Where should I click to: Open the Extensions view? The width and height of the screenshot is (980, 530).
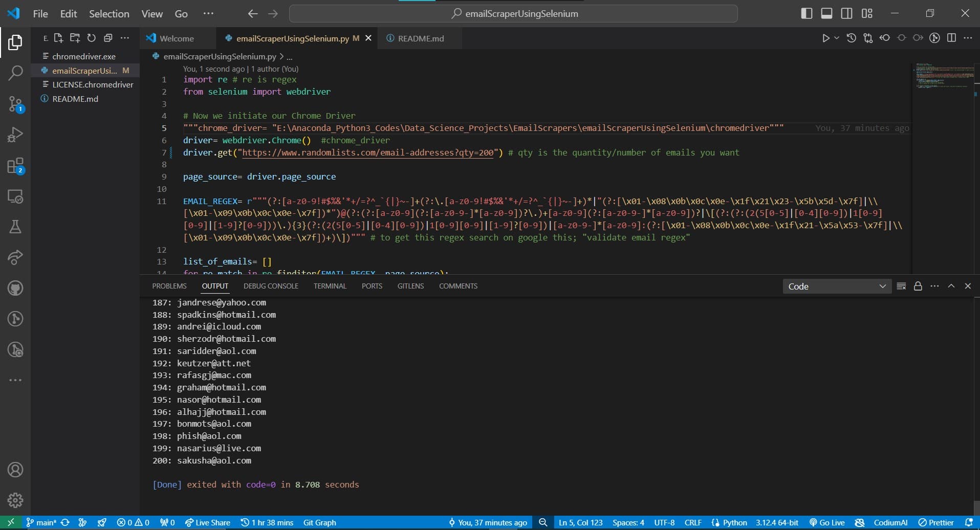[x=15, y=165]
